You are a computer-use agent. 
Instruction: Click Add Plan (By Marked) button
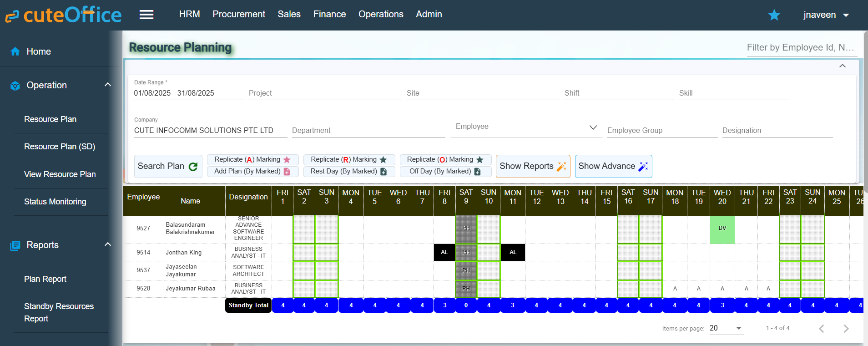pyautogui.click(x=252, y=171)
